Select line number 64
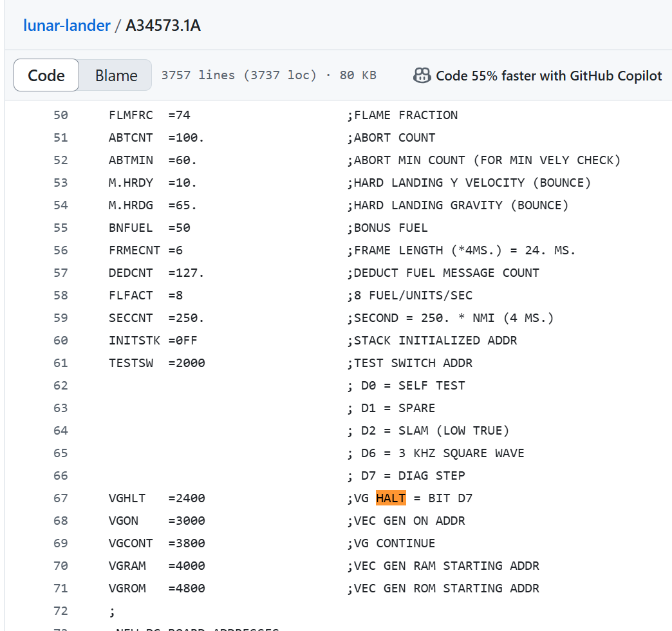The image size is (672, 631). coord(61,431)
